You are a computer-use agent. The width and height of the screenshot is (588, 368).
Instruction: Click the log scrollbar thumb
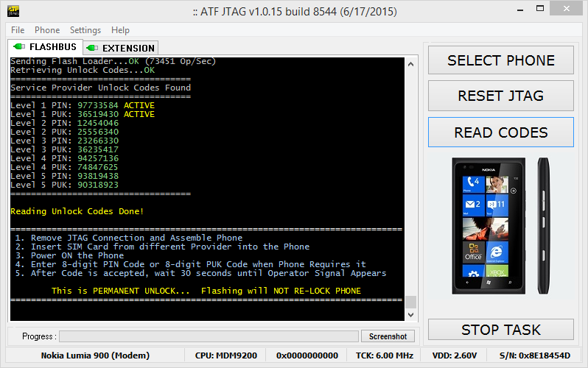[x=411, y=302]
